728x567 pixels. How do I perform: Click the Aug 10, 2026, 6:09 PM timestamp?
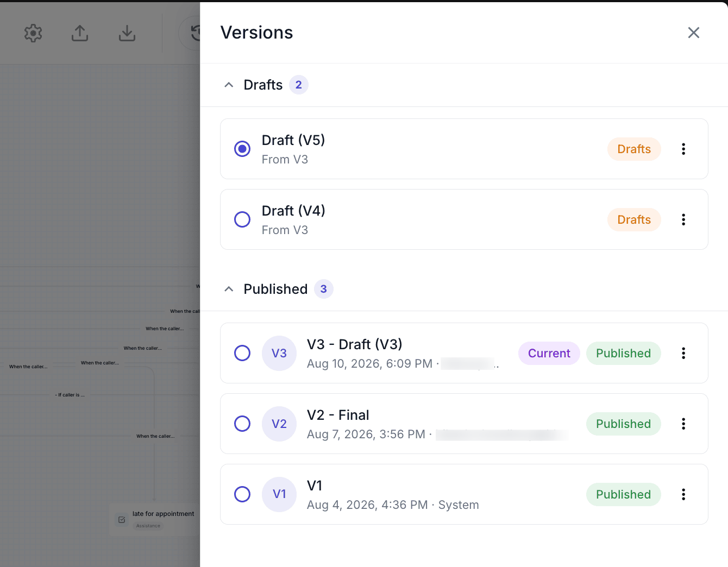click(369, 363)
